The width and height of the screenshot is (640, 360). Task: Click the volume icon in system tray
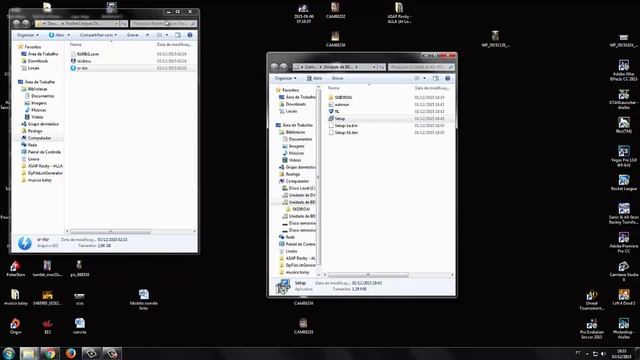point(603,353)
